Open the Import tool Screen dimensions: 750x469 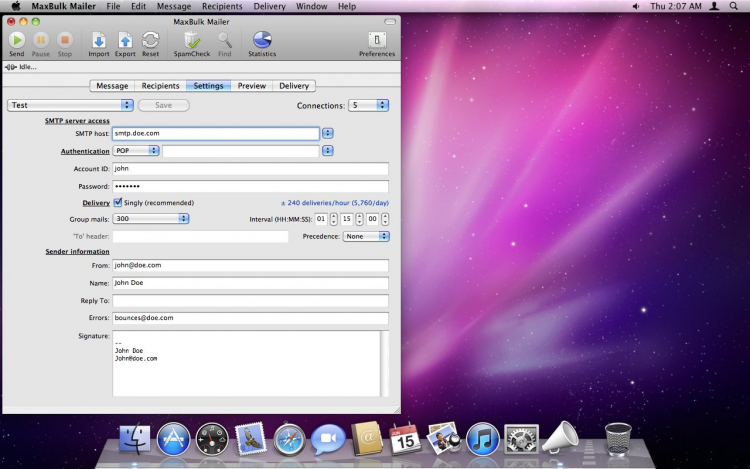tap(99, 40)
